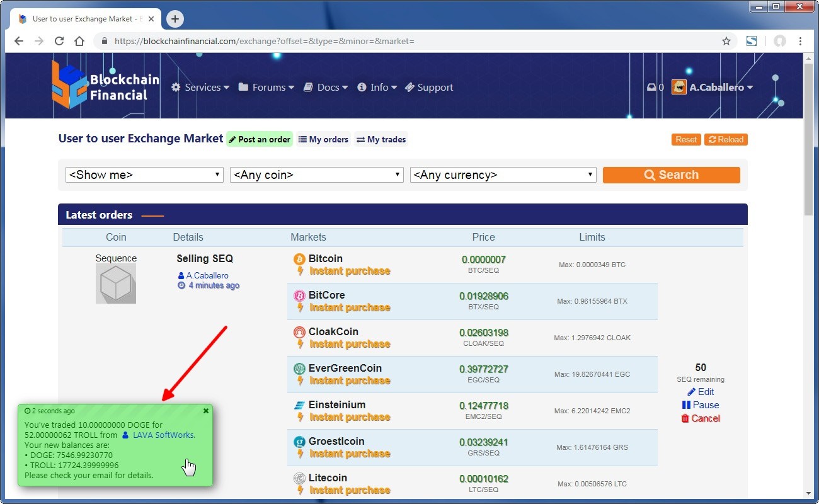Expand the Any currency dropdown
Viewport: 819px width, 504px height.
pyautogui.click(x=503, y=175)
